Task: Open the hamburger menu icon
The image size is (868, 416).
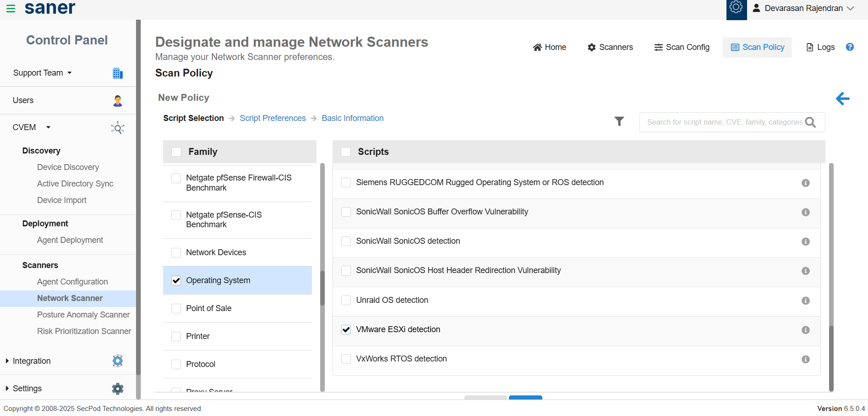Action: pyautogui.click(x=11, y=8)
